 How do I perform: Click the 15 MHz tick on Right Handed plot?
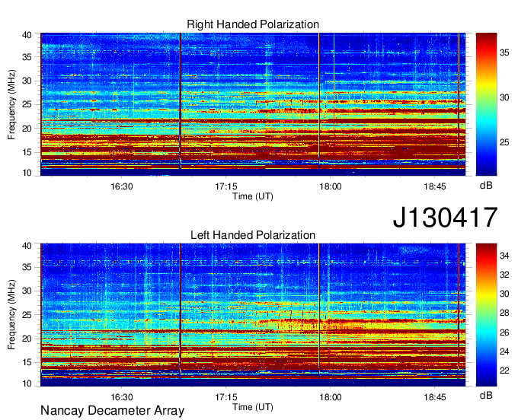[x=27, y=152]
